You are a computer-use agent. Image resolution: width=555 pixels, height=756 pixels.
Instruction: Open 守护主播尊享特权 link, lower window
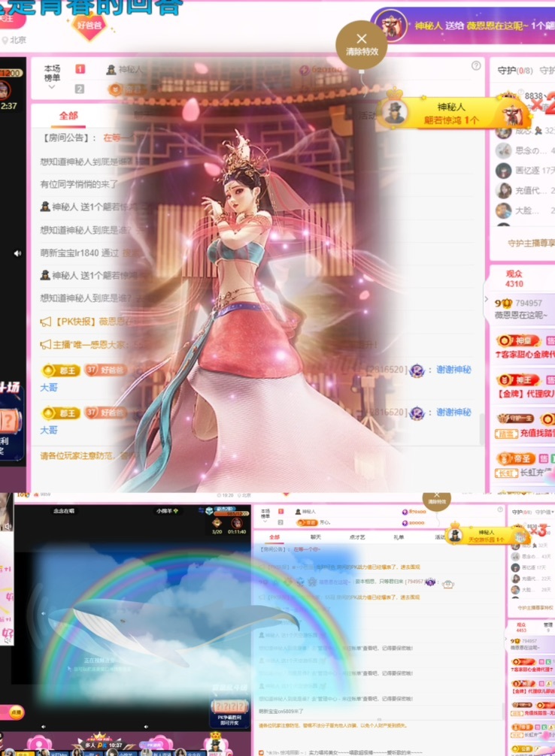pyautogui.click(x=535, y=608)
